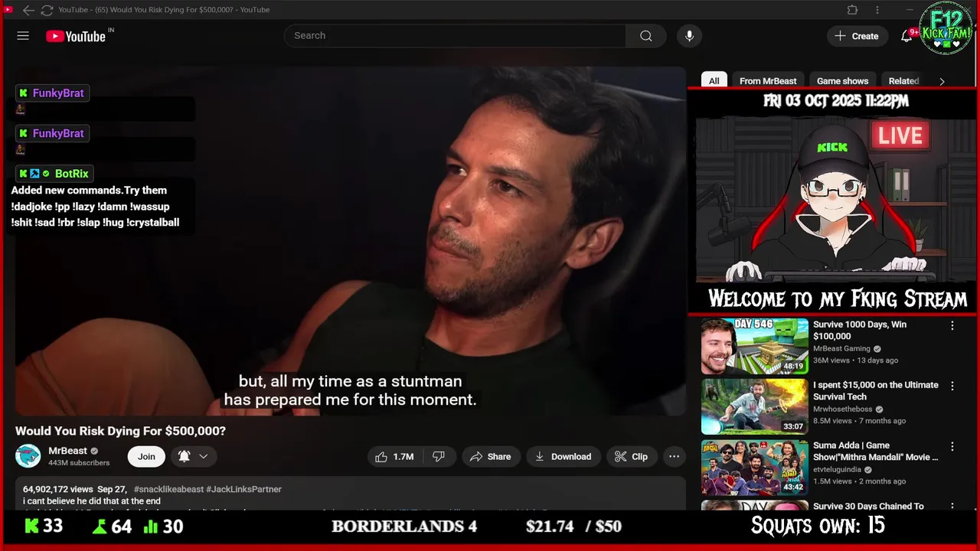Like the video with the thumbs up
This screenshot has width=980, height=551.
click(394, 456)
